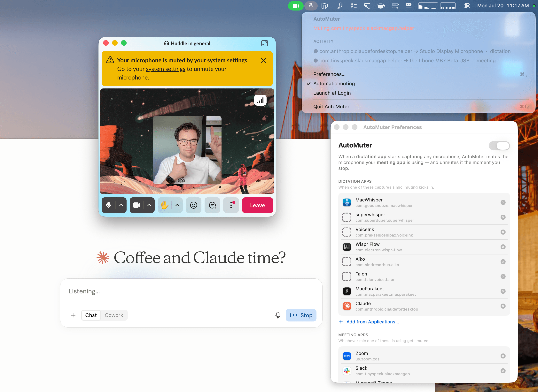
Task: Remove MacWhisper from dictation apps
Action: point(503,202)
